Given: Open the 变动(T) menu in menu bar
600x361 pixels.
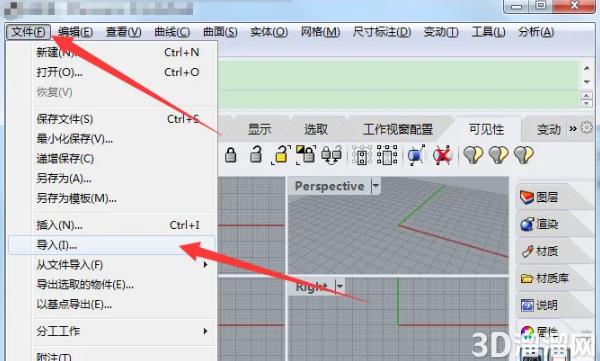Looking at the screenshot, I should click(x=441, y=32).
